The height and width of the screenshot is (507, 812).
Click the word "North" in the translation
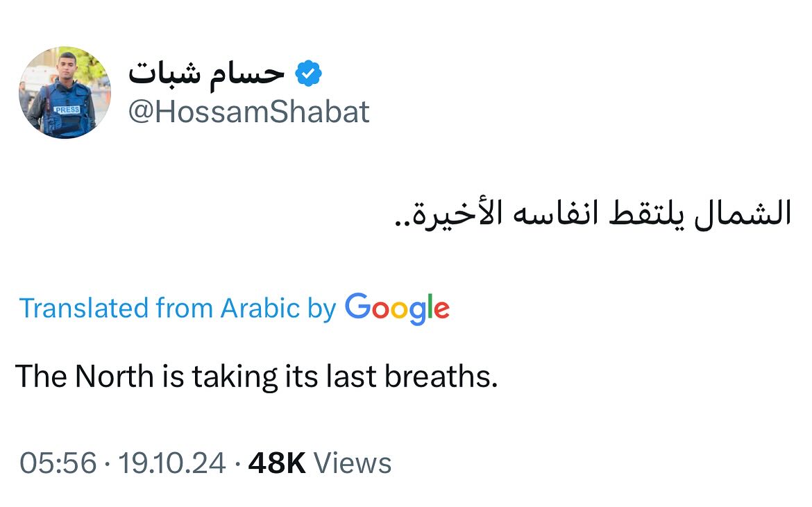click(x=114, y=377)
